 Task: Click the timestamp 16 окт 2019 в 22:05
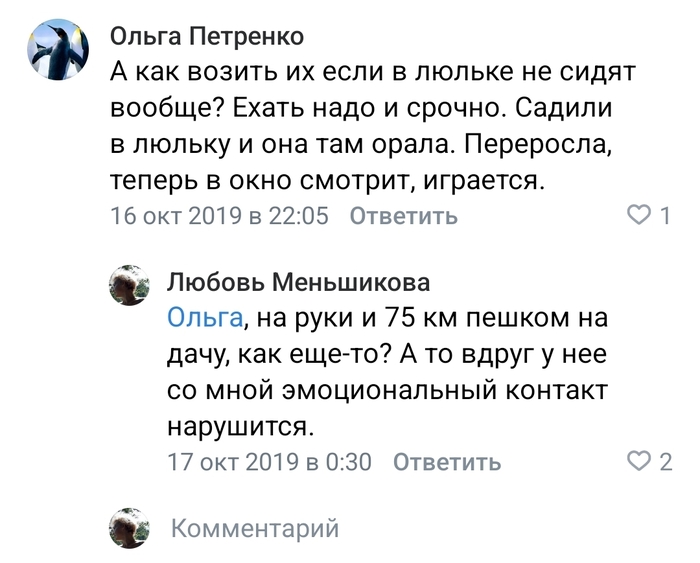[219, 216]
